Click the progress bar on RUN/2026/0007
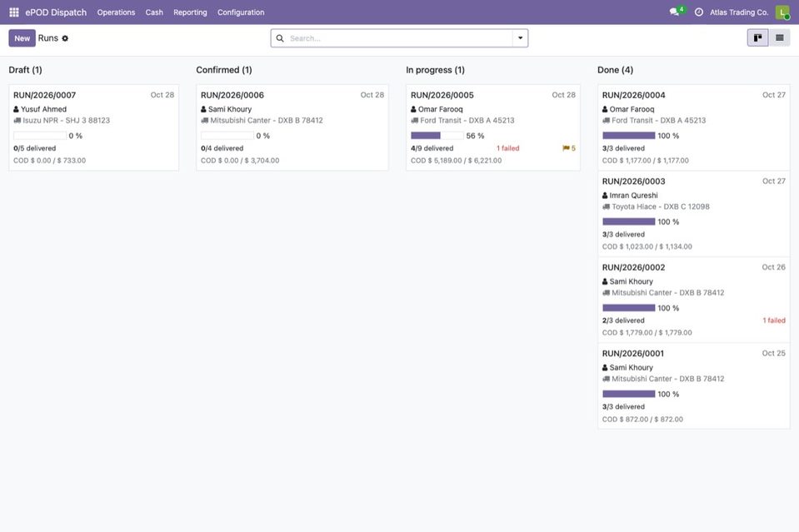 (x=40, y=136)
